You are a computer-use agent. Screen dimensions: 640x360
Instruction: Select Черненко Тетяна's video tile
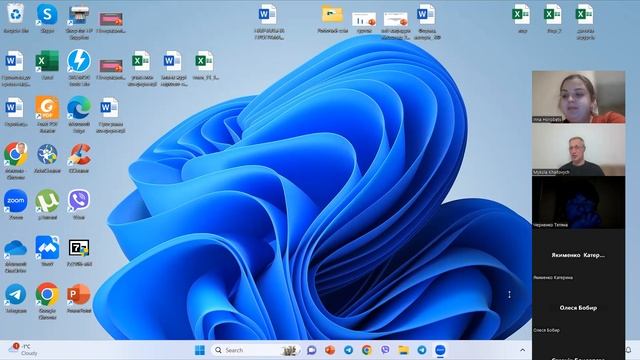pos(578,202)
